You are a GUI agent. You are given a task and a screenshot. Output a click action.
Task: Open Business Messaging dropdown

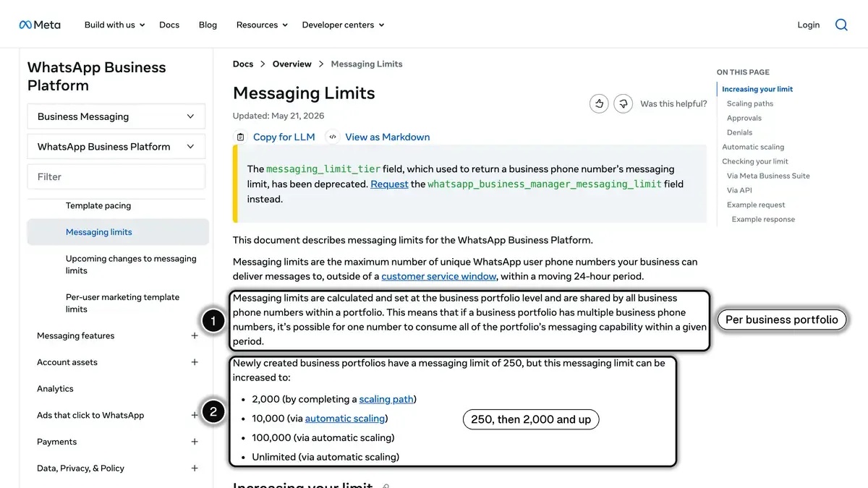(x=116, y=116)
